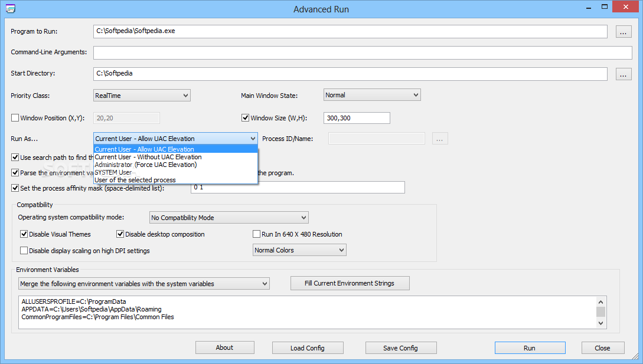The image size is (643, 364).
Task: Click the Program to Run path field
Action: [x=350, y=32]
